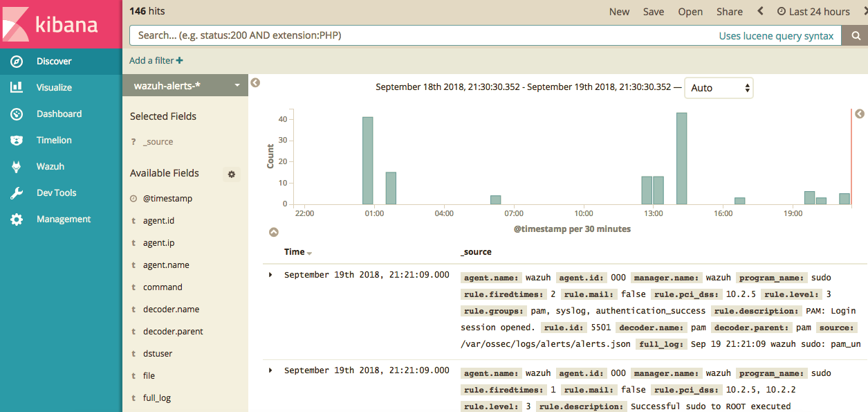Open the Share menu item
This screenshot has width=868, height=412.
(x=730, y=12)
